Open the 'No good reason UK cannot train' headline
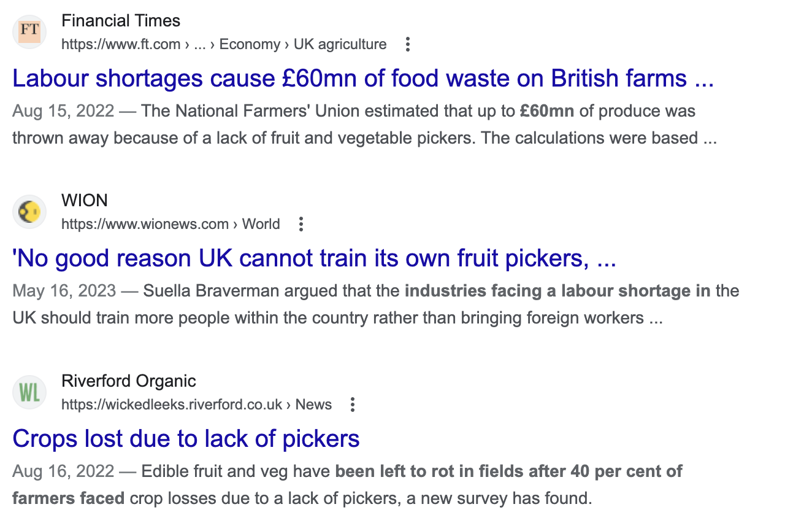This screenshot has height=523, width=812. (314, 258)
